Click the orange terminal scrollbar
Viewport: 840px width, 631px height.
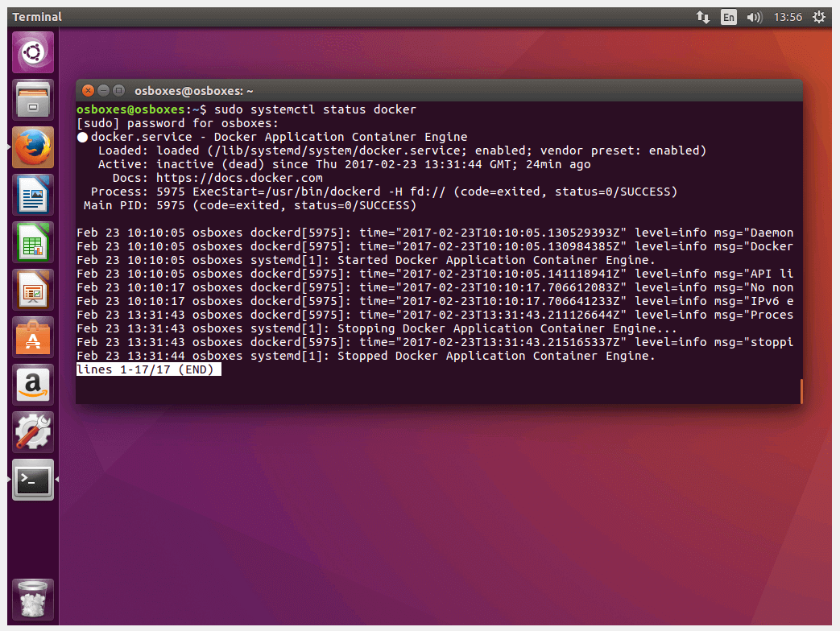(801, 391)
